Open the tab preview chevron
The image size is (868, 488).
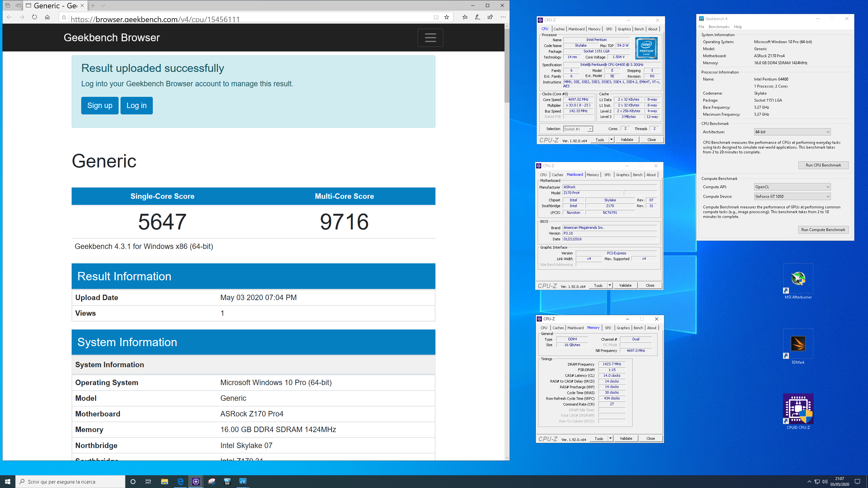[x=103, y=5]
